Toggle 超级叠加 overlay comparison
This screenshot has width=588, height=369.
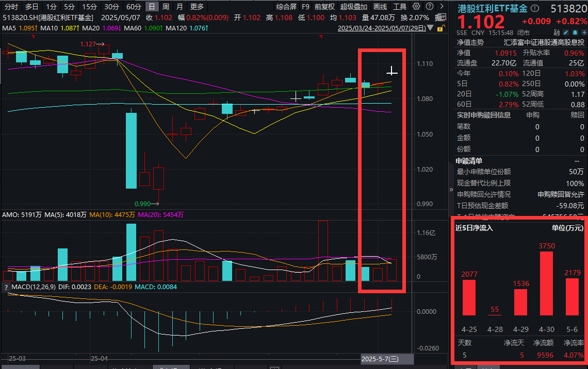(354, 7)
